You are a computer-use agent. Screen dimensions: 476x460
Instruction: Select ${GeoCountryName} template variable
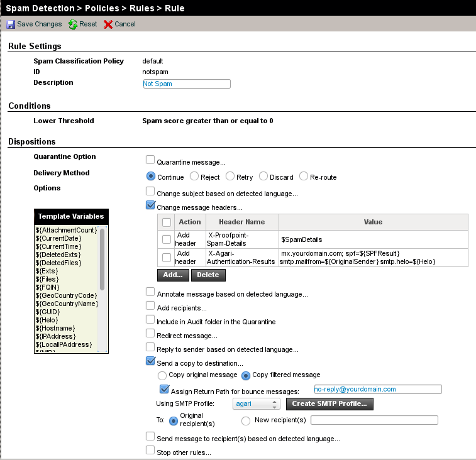click(x=67, y=304)
